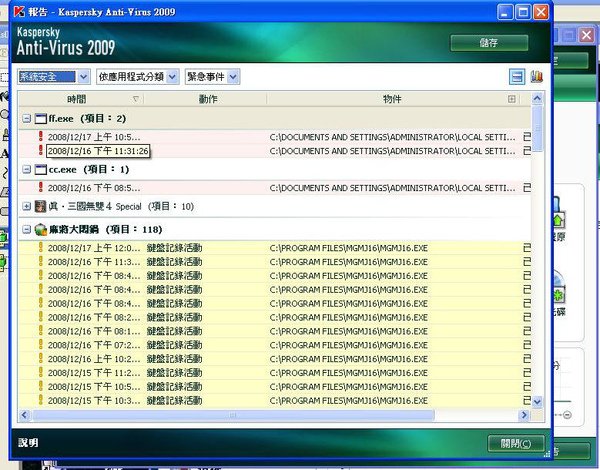
Task: Switch to list view icon
Action: click(517, 77)
